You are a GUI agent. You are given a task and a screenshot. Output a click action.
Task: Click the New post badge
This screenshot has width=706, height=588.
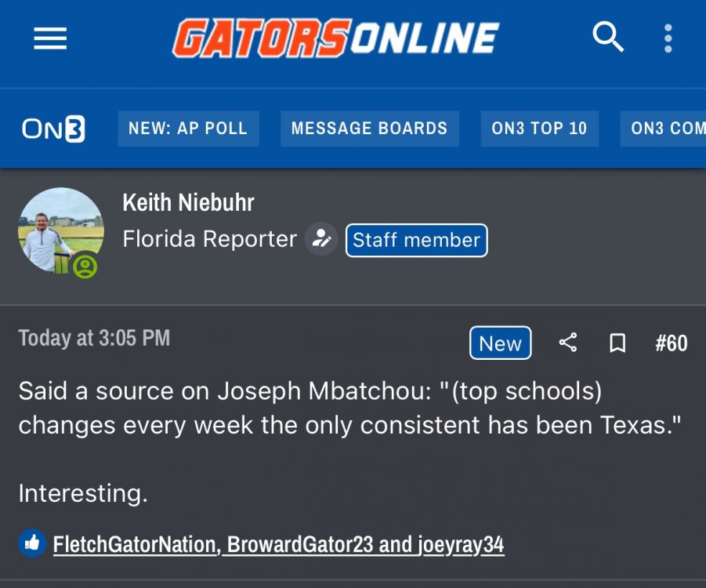[x=500, y=343]
